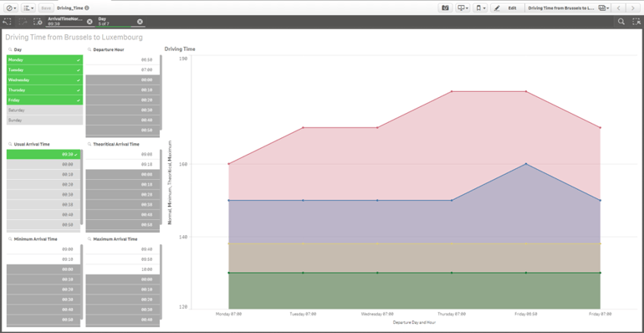Select 09:00 Minimum Arrival Time
Image resolution: width=644 pixels, height=333 pixels.
coord(43,249)
